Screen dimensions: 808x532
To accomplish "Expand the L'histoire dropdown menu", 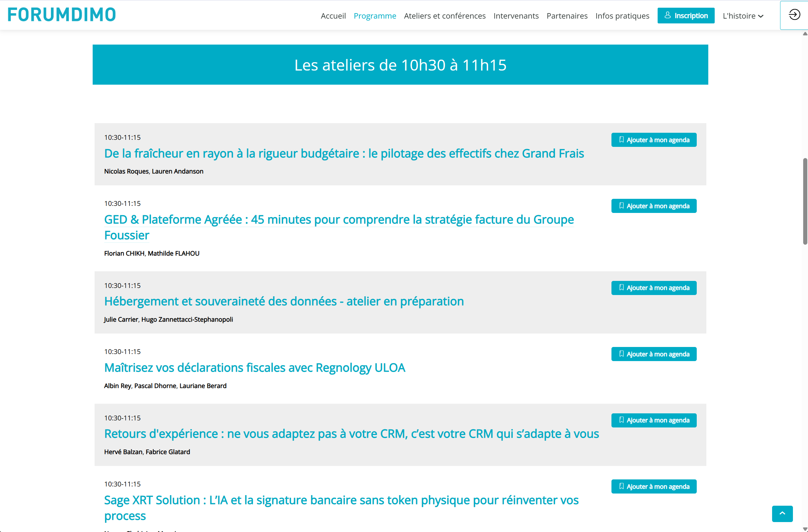I will [743, 16].
